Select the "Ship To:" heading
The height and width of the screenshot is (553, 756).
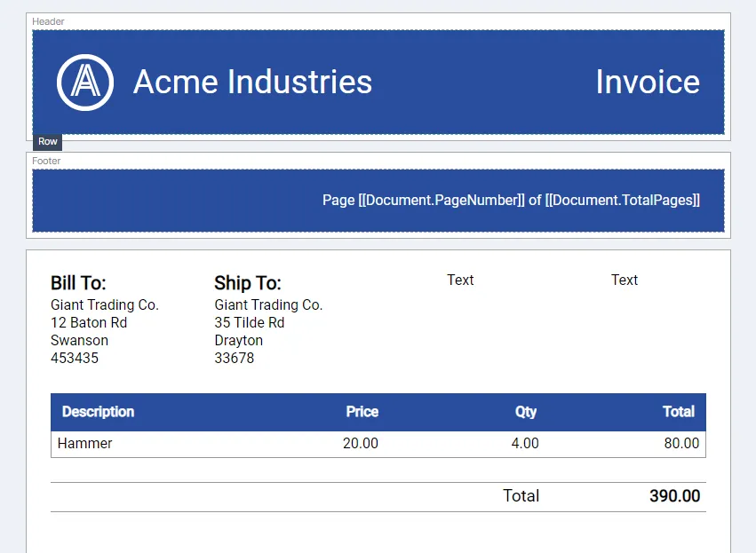coord(247,283)
